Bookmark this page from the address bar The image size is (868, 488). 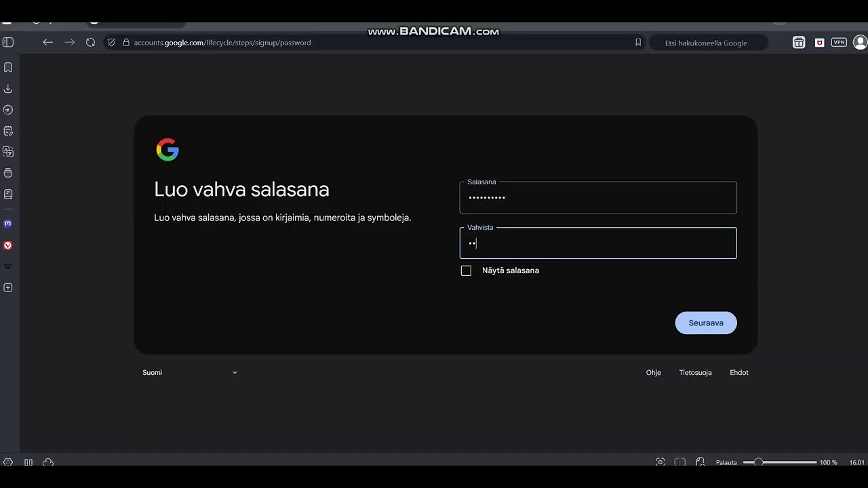[638, 42]
